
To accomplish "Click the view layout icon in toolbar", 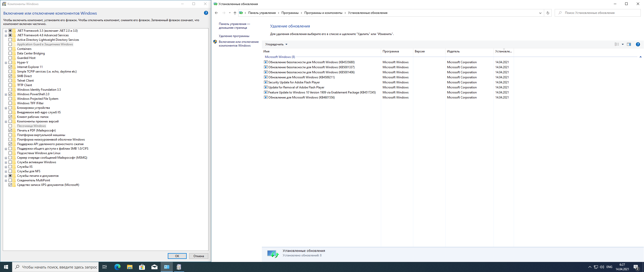I will coord(617,44).
